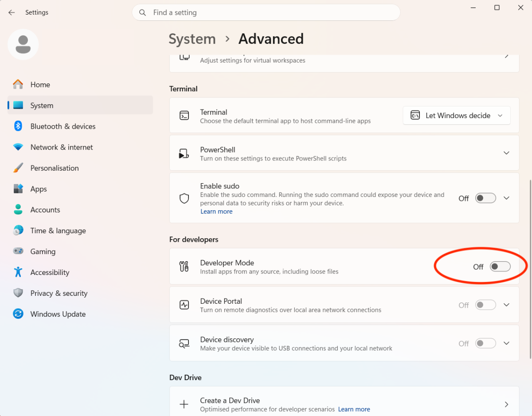
Task: Click the For developers section heading
Action: pos(194,239)
